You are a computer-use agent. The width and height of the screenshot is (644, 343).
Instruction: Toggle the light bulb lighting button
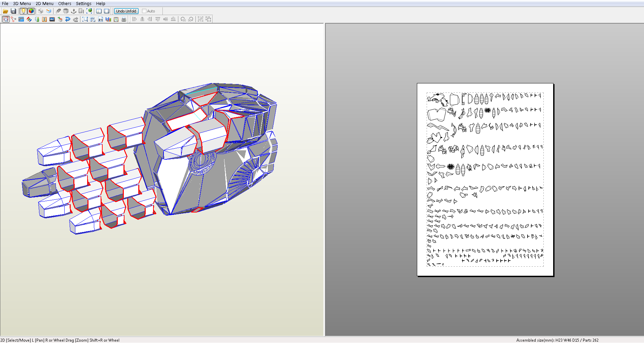pyautogui.click(x=23, y=11)
